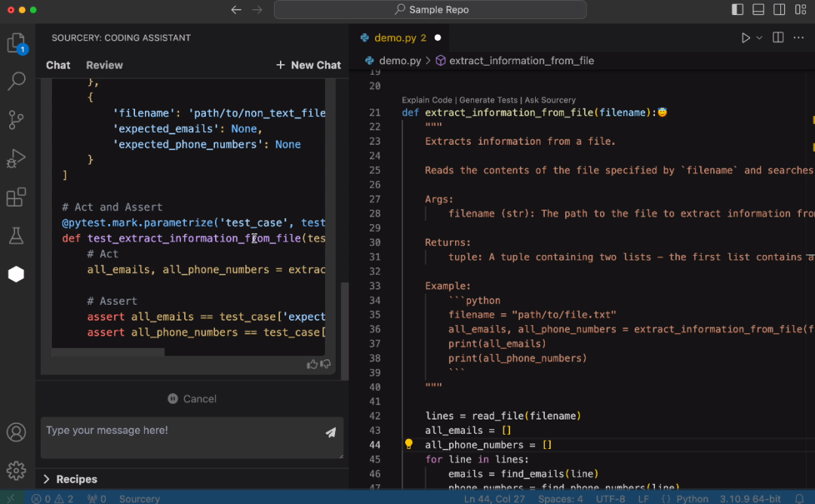This screenshot has height=504, width=815.
Task: Open the run button dropdown arrow
Action: (x=759, y=38)
